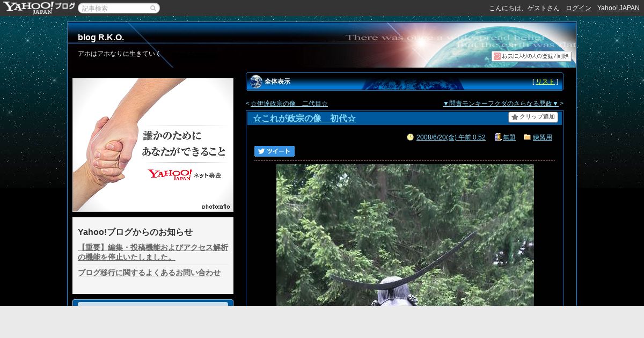Click the Twitter bird icon
This screenshot has width=644, height=338.
[x=261, y=151]
